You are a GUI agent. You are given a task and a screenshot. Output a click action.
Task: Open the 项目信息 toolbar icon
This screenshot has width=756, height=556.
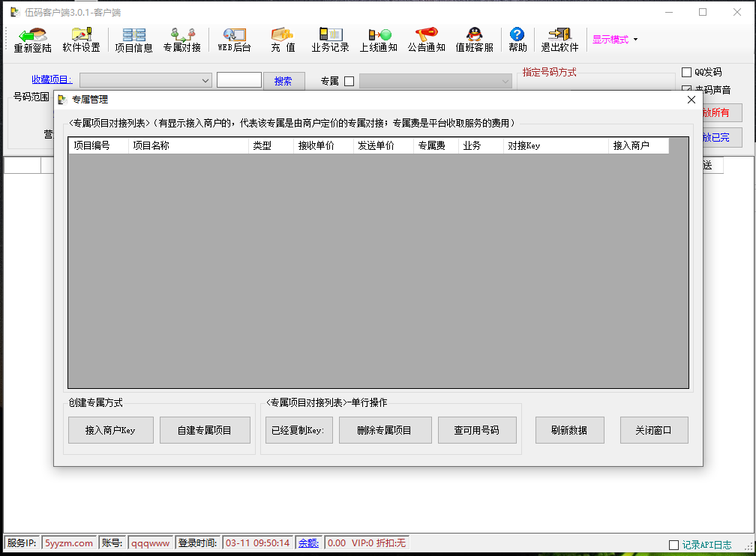coord(133,40)
